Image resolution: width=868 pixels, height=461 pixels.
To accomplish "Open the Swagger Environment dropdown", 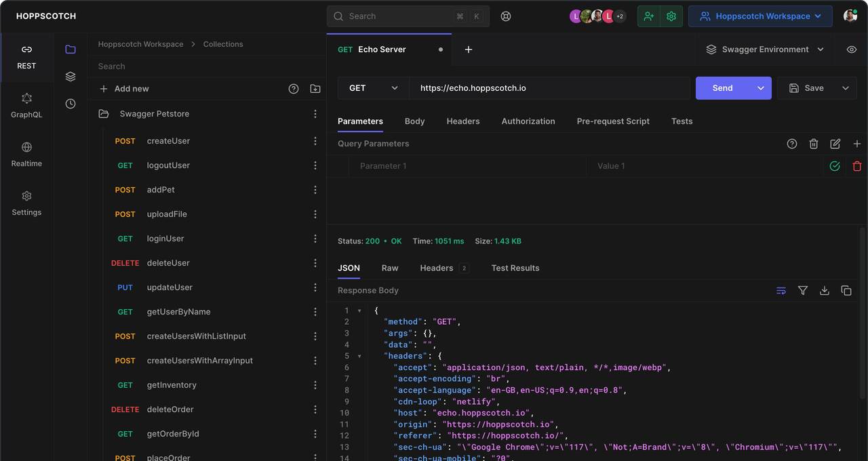I will point(764,49).
